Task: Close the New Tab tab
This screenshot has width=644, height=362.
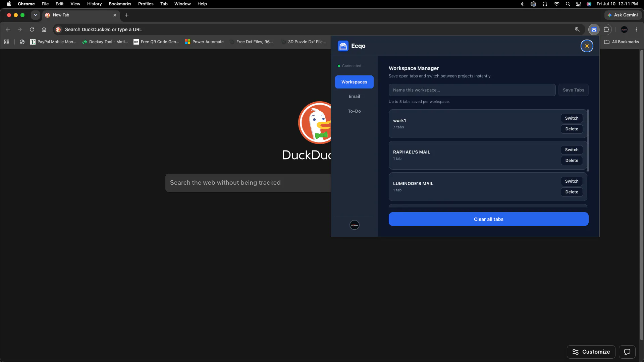Action: click(115, 15)
